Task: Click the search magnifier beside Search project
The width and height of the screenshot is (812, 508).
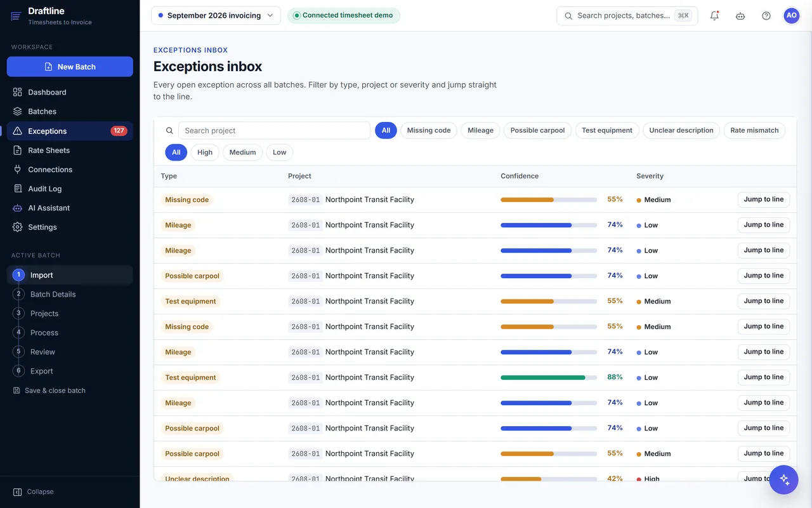Action: point(169,131)
